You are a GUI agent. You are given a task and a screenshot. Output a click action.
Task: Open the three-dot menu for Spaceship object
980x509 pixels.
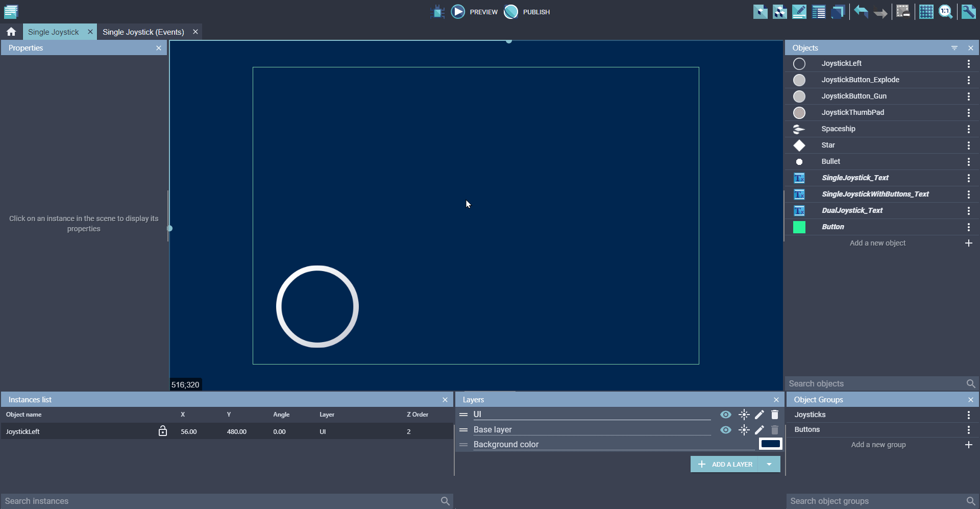point(968,129)
